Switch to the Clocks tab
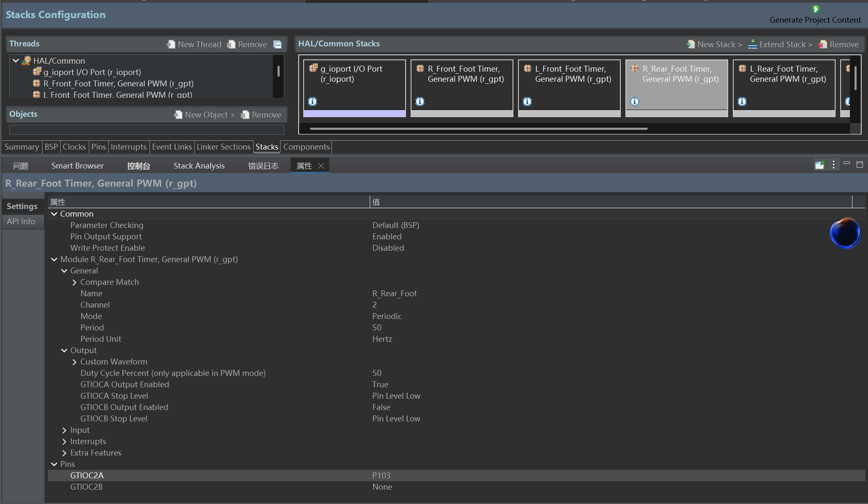The height and width of the screenshot is (504, 868). coord(74,147)
